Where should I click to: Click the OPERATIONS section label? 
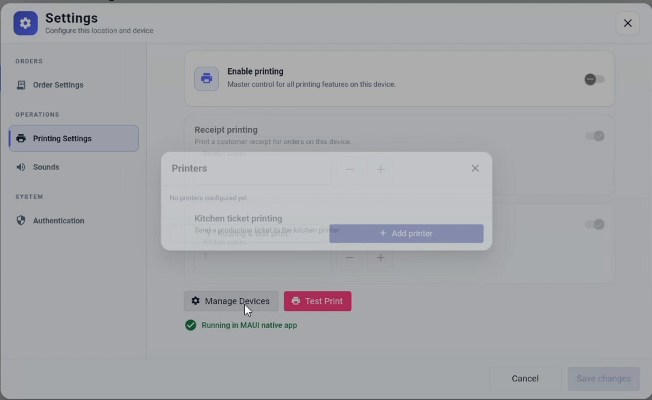37,114
